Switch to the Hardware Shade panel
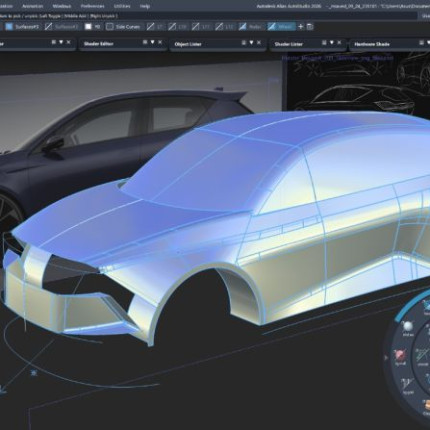 click(372, 44)
